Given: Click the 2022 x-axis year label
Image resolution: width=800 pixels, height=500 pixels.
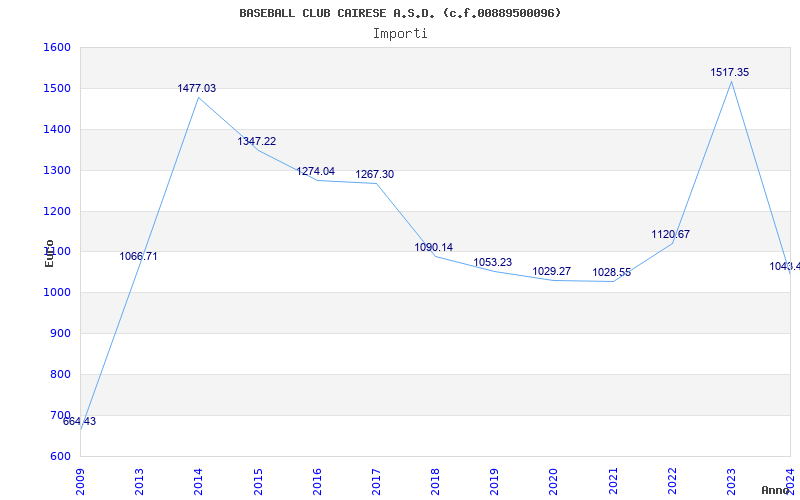Looking at the screenshot, I should coord(672,481).
